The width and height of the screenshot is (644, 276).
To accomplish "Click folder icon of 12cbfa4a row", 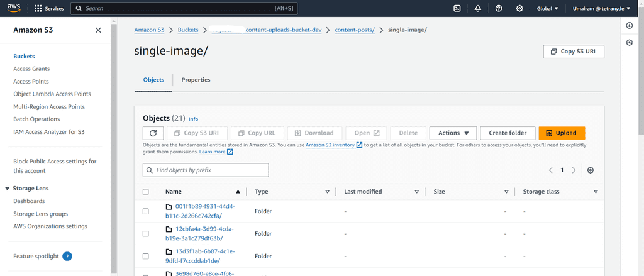I will (x=169, y=229).
